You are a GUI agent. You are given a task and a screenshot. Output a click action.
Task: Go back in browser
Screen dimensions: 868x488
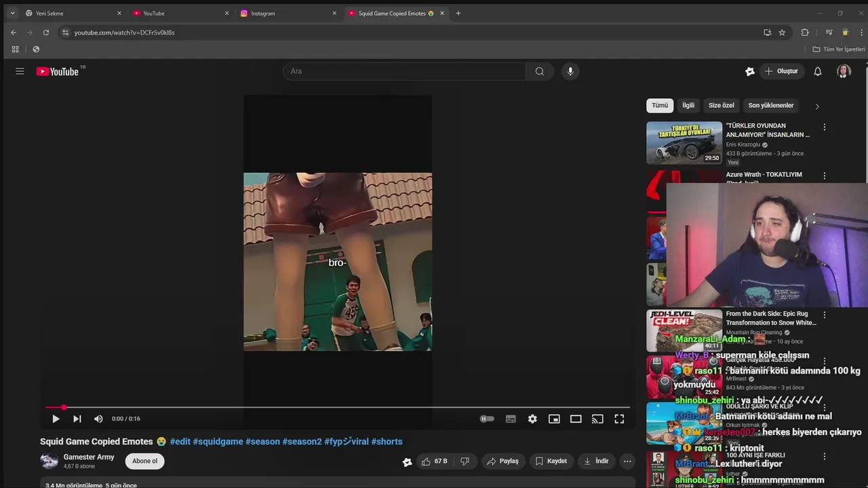click(14, 33)
